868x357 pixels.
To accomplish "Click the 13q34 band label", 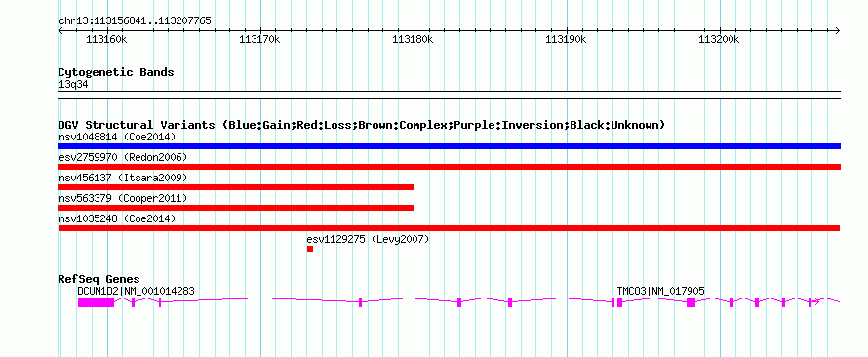I will 73,84.
